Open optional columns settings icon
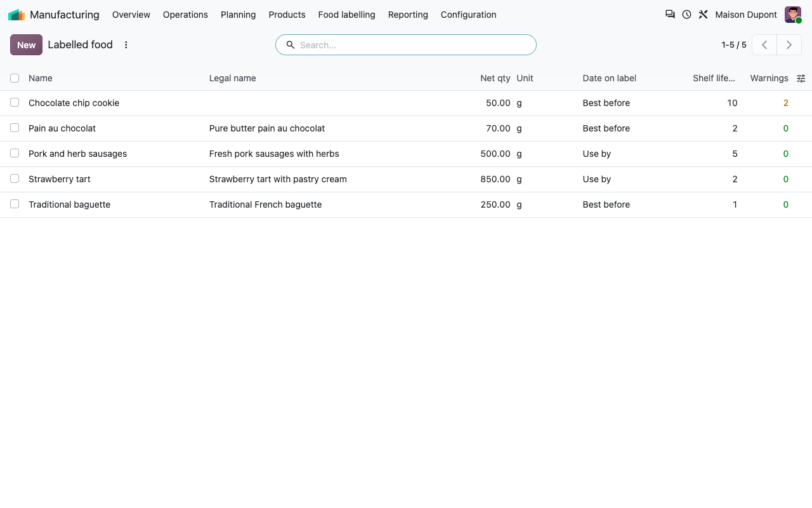The image size is (812, 508). click(801, 78)
